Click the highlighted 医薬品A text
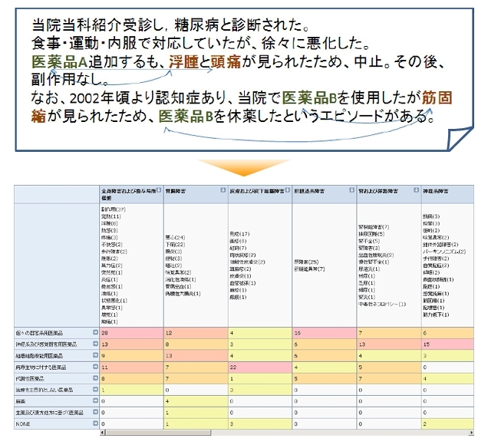The image size is (488, 448). (60, 62)
